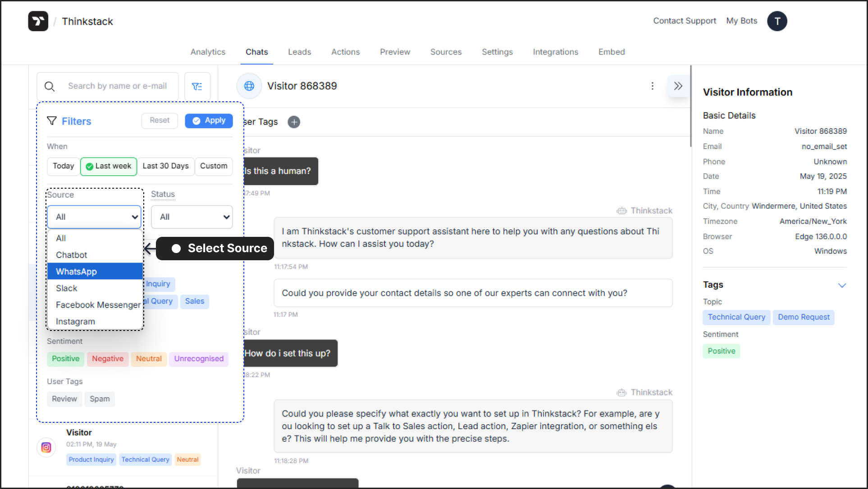This screenshot has height=489, width=868.
Task: Switch to the Actions tab
Action: pos(346,52)
